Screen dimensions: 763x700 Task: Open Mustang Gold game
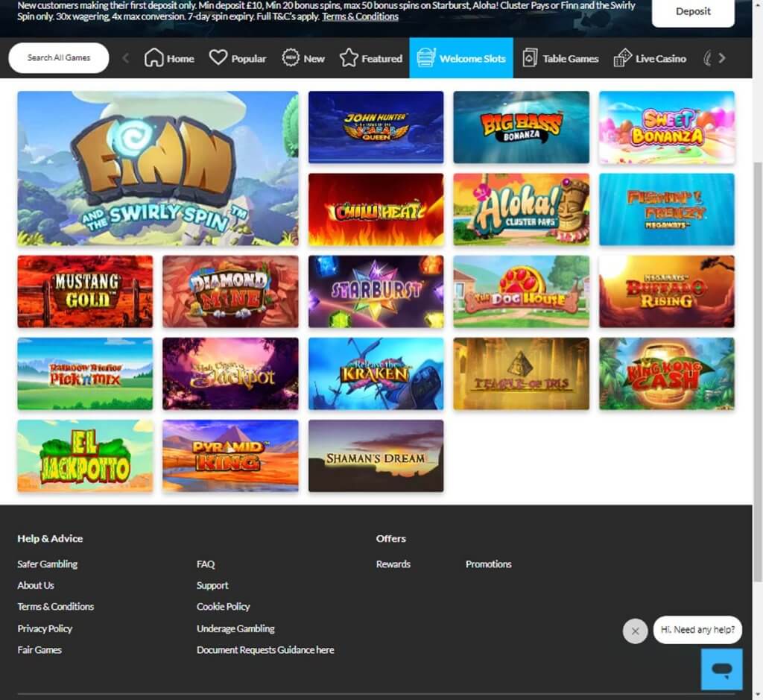click(85, 291)
